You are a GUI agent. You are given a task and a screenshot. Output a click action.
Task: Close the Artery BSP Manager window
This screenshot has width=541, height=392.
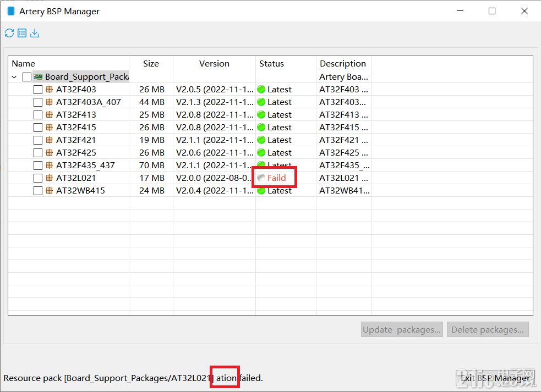[524, 11]
